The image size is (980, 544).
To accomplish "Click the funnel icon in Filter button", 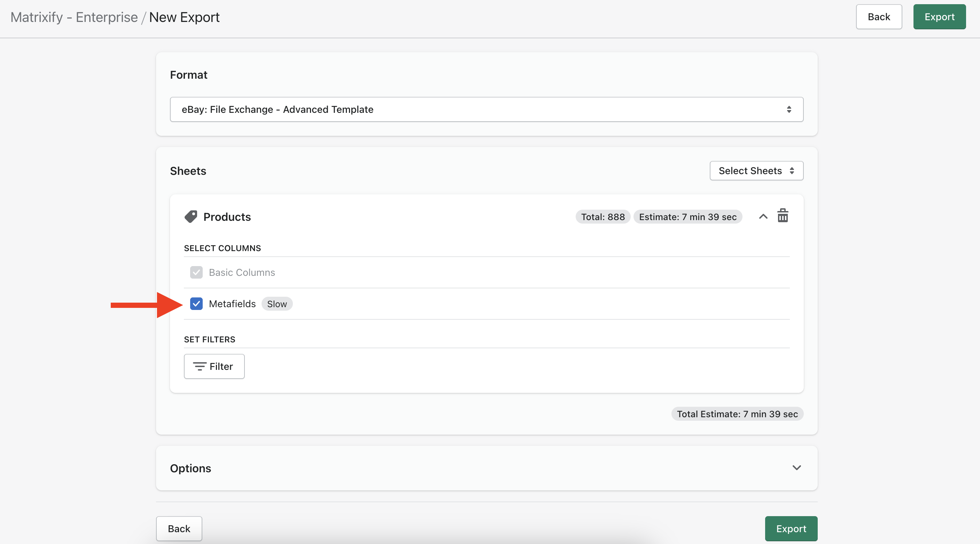I will pyautogui.click(x=201, y=366).
